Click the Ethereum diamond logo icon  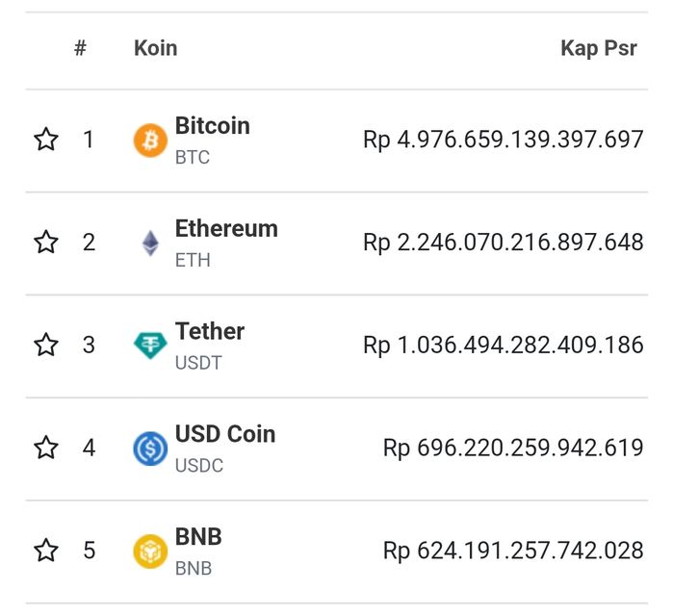(x=150, y=243)
